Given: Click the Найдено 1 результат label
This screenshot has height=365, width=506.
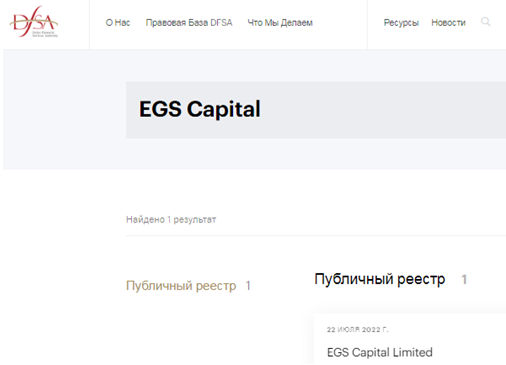Looking at the screenshot, I should pyautogui.click(x=171, y=219).
